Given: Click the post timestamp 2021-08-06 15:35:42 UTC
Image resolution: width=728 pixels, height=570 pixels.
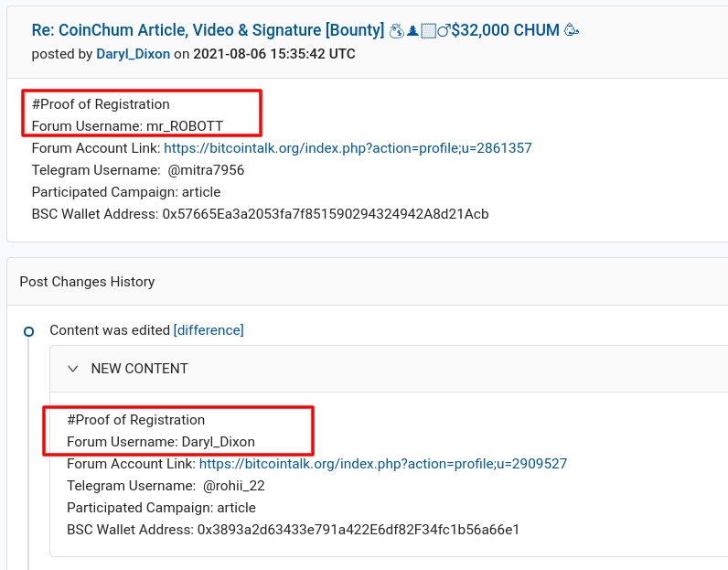Looking at the screenshot, I should 274,54.
